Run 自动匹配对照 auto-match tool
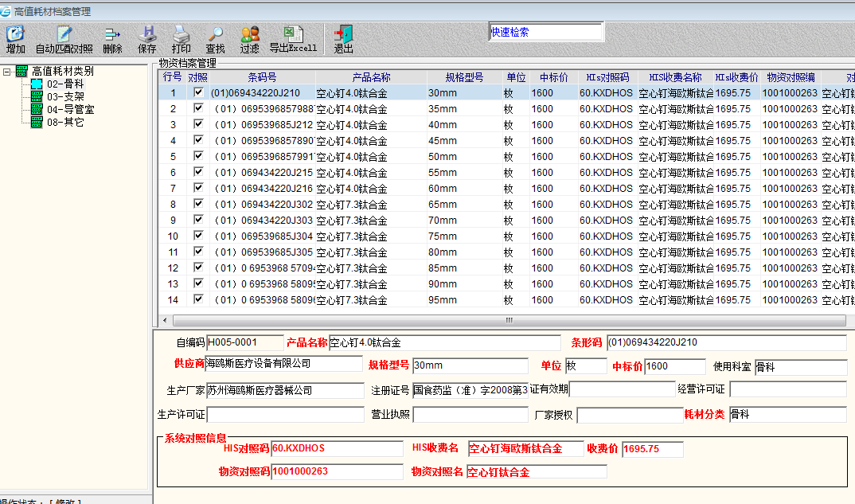This screenshot has height=504, width=855. click(64, 39)
